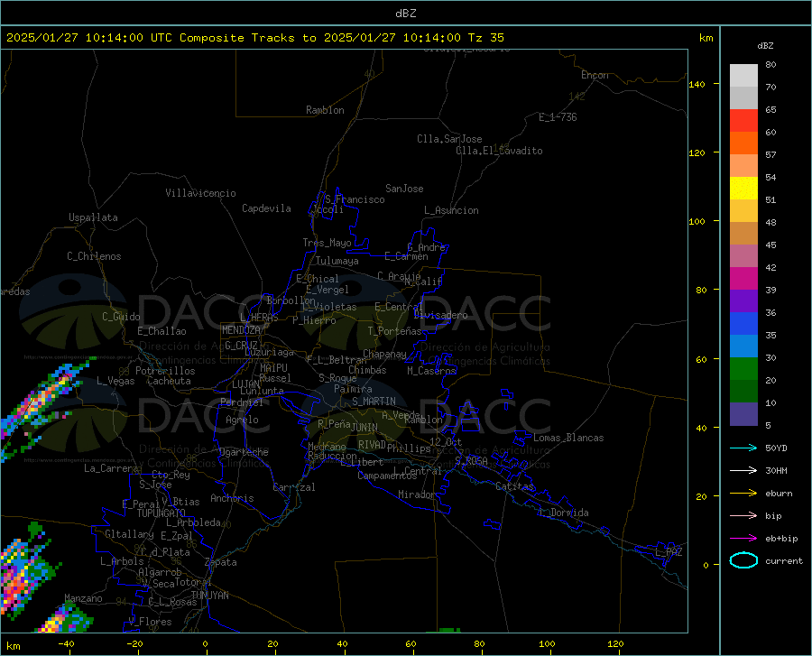Click the L_Asuncion map label

pyautogui.click(x=451, y=210)
